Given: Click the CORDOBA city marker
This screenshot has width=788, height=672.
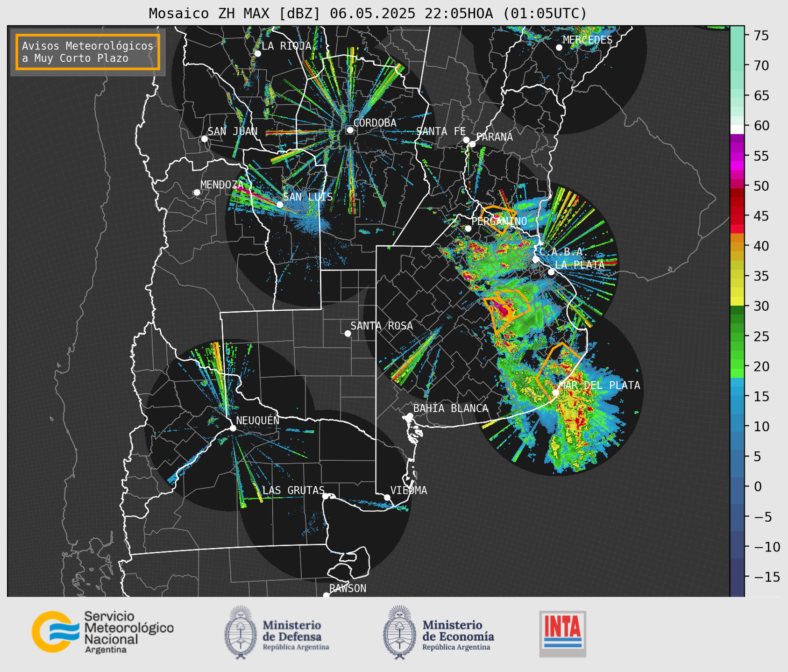Looking at the screenshot, I should click(350, 130).
